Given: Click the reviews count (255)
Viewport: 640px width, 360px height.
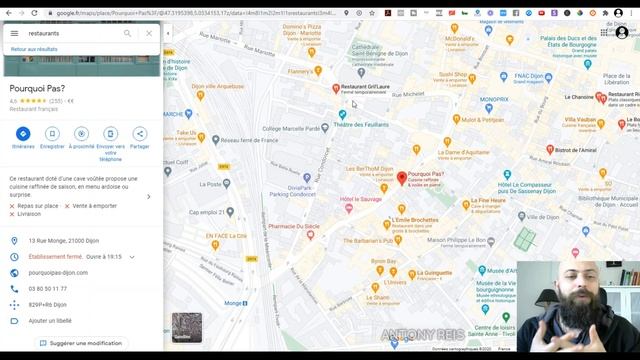Looking at the screenshot, I should coord(55,101).
